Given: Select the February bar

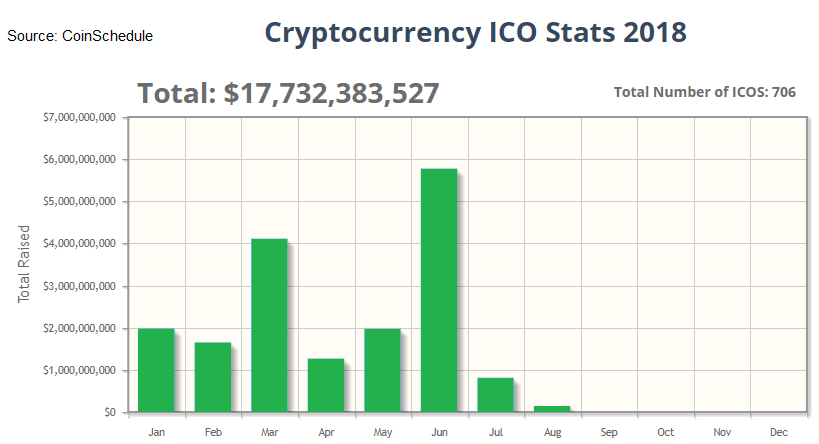Looking at the screenshot, I should tap(213, 377).
